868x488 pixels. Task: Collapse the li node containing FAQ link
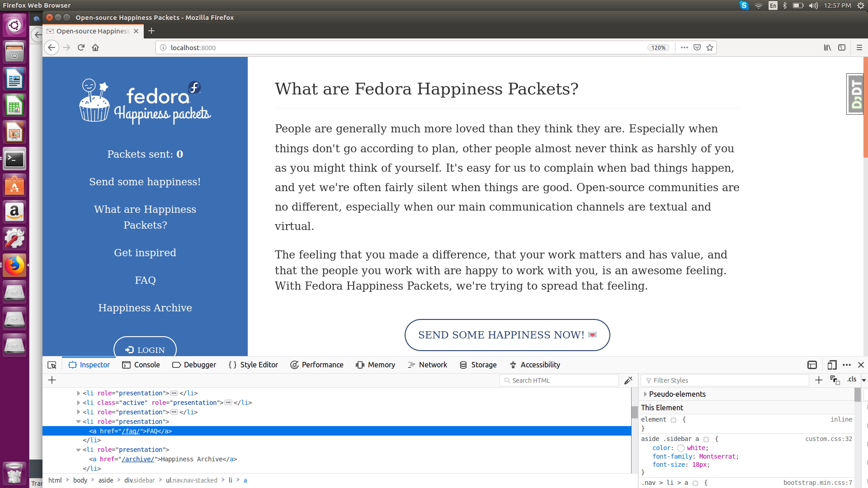(x=78, y=422)
